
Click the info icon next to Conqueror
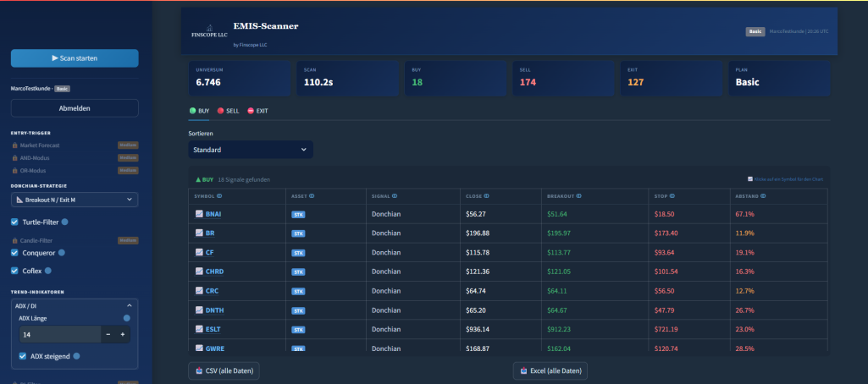[62, 253]
